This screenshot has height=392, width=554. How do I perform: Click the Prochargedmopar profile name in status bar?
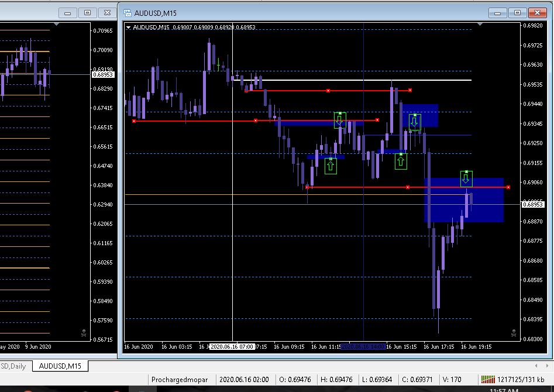(180, 380)
